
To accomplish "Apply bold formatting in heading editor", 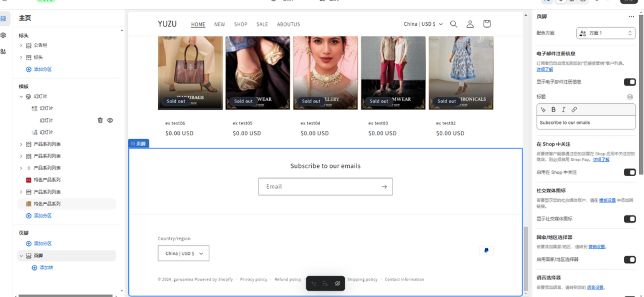I will pos(553,109).
